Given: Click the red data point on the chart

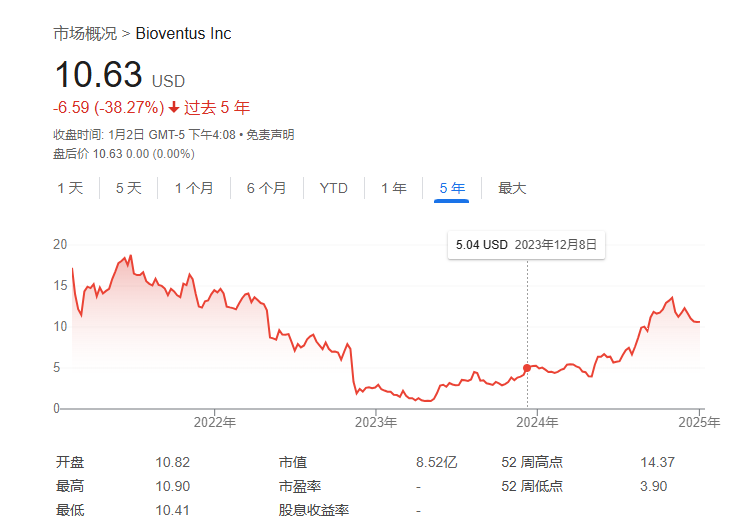Looking at the screenshot, I should click(527, 368).
